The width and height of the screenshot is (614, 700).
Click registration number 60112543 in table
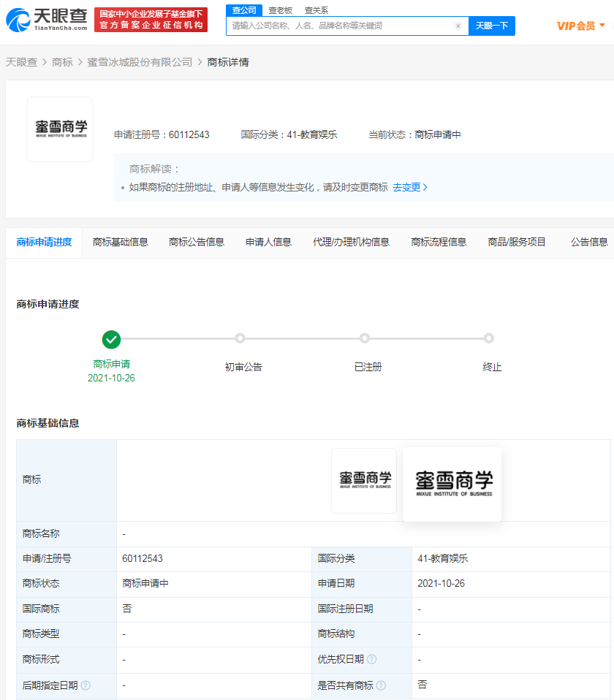143,558
